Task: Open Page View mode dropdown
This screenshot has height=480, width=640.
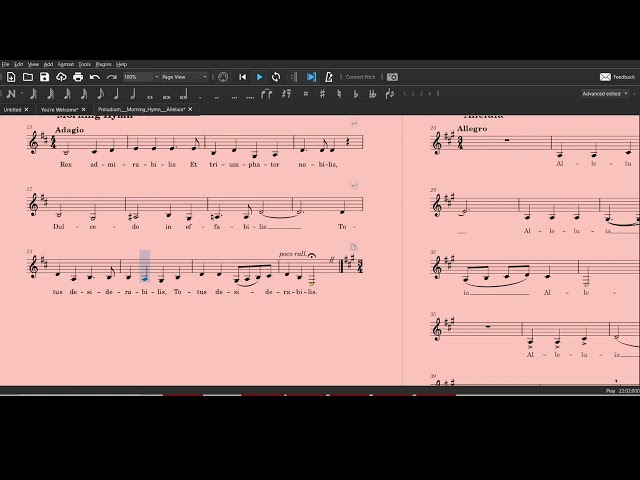Action: [184, 77]
